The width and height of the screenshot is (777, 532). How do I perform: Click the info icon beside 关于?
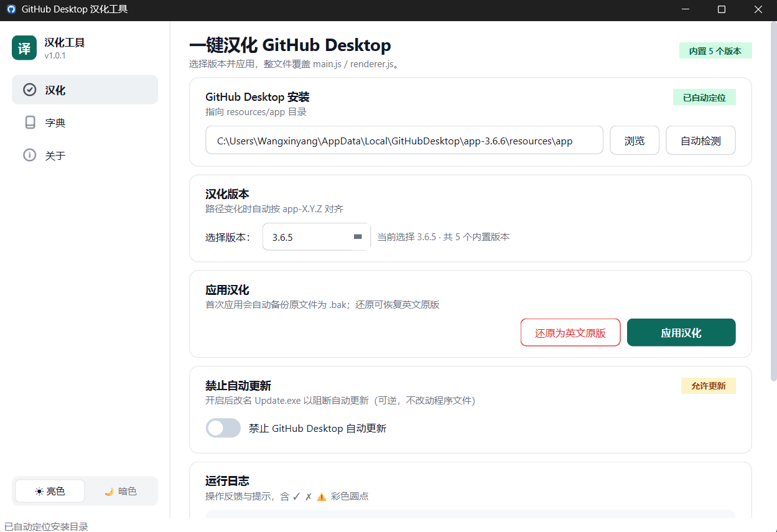point(29,155)
